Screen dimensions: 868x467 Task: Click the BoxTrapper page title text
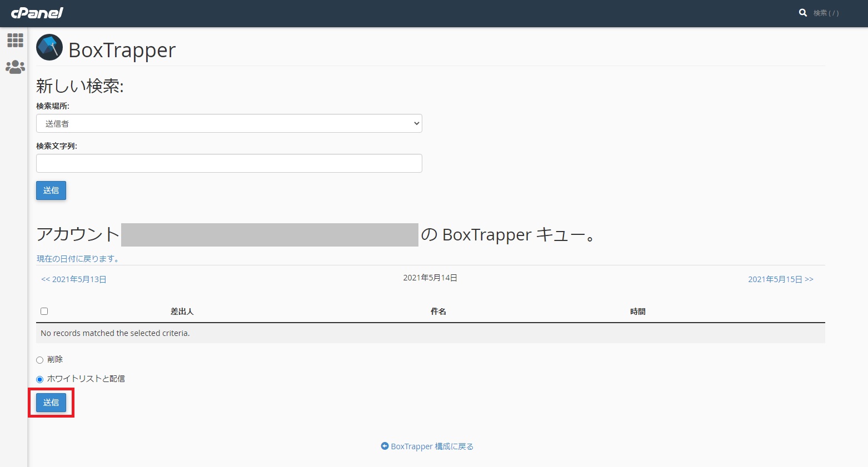tap(122, 50)
